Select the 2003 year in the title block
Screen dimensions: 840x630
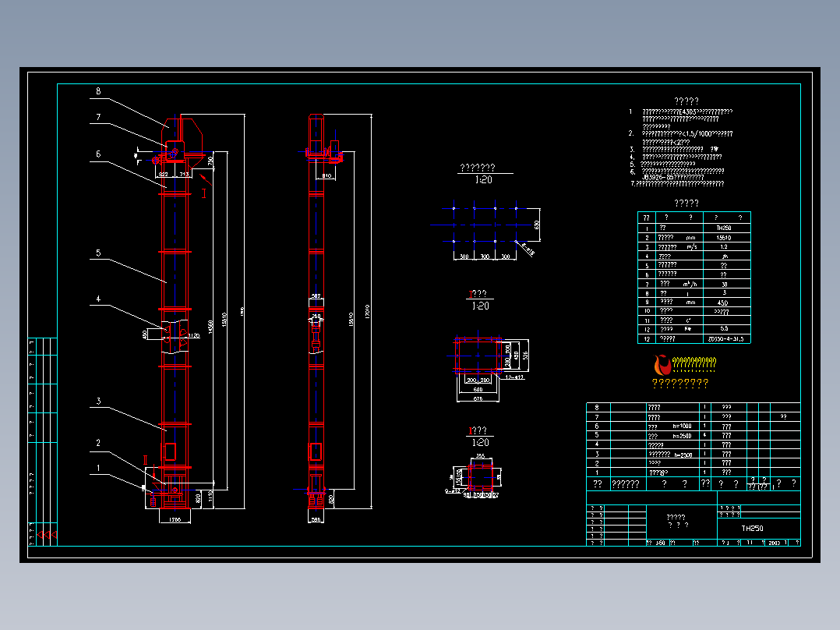click(774, 543)
